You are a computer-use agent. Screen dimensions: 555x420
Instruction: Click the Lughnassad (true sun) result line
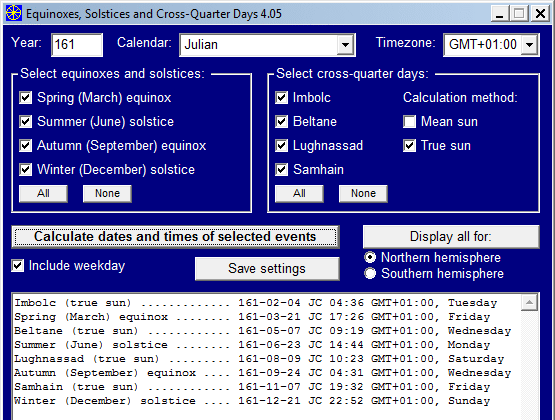point(259,359)
